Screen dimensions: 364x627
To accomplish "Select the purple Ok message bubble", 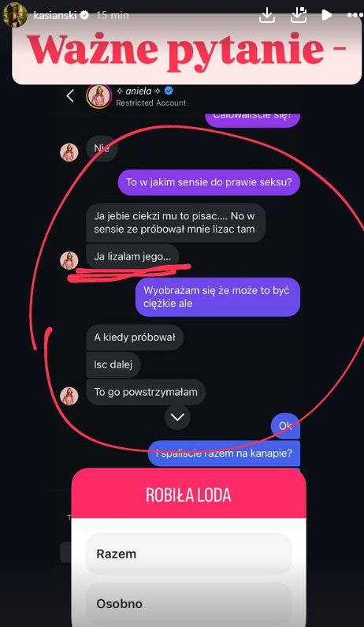I will (x=285, y=426).
